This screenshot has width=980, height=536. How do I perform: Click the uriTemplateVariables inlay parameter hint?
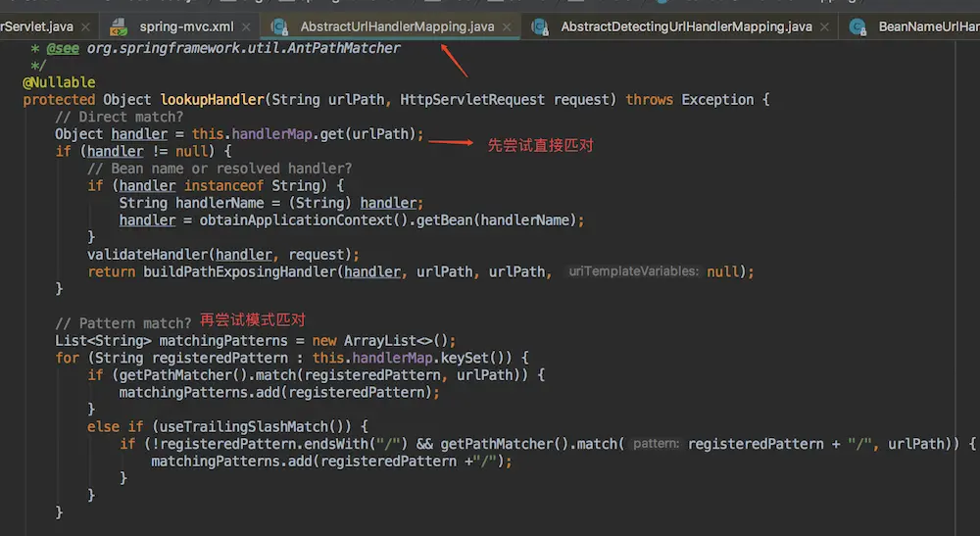633,271
